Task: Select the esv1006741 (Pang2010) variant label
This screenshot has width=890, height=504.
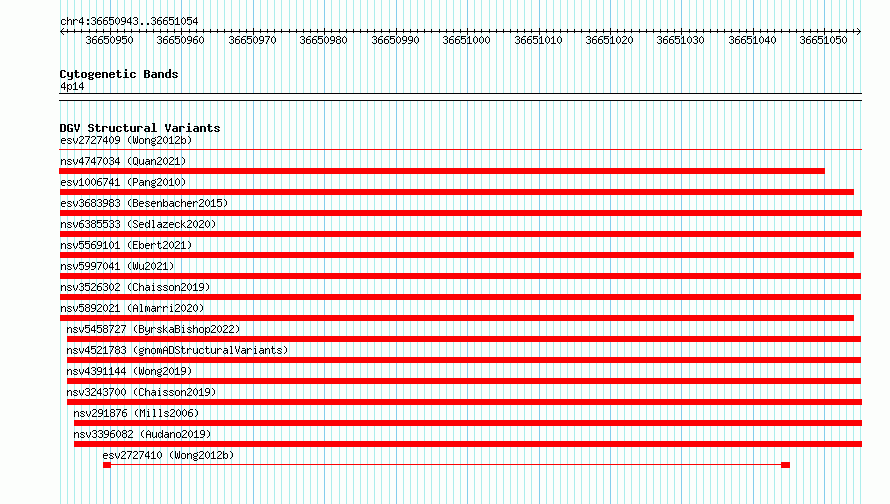Action: (123, 182)
